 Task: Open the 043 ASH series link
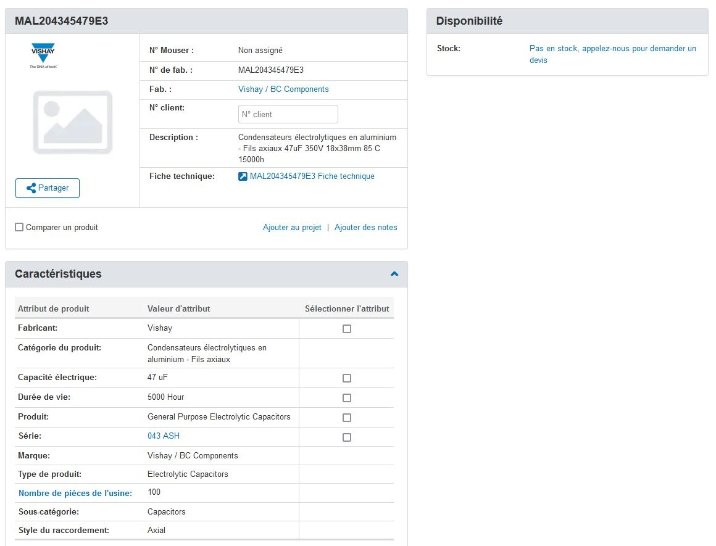(x=163, y=436)
